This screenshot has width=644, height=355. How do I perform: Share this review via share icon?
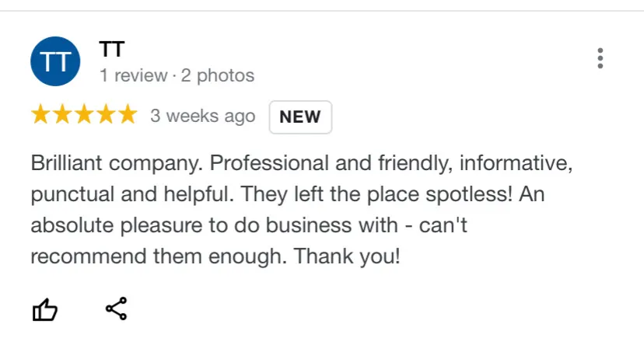click(x=116, y=308)
